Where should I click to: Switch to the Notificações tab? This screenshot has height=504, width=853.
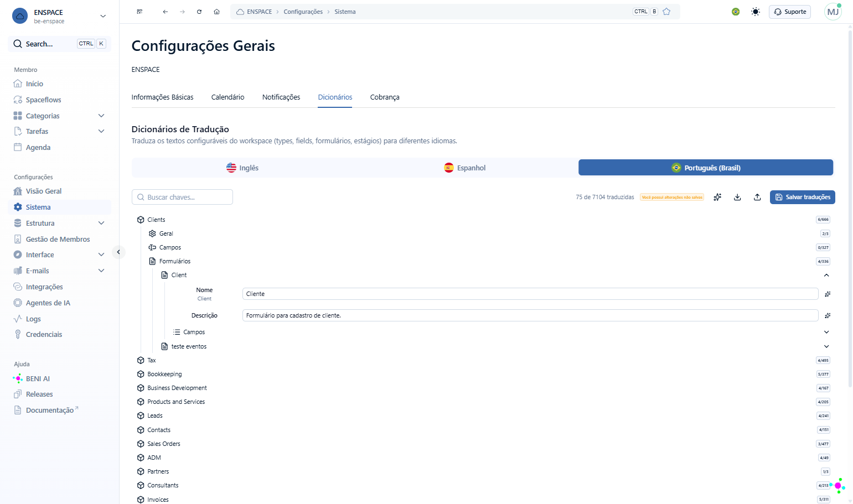click(281, 97)
